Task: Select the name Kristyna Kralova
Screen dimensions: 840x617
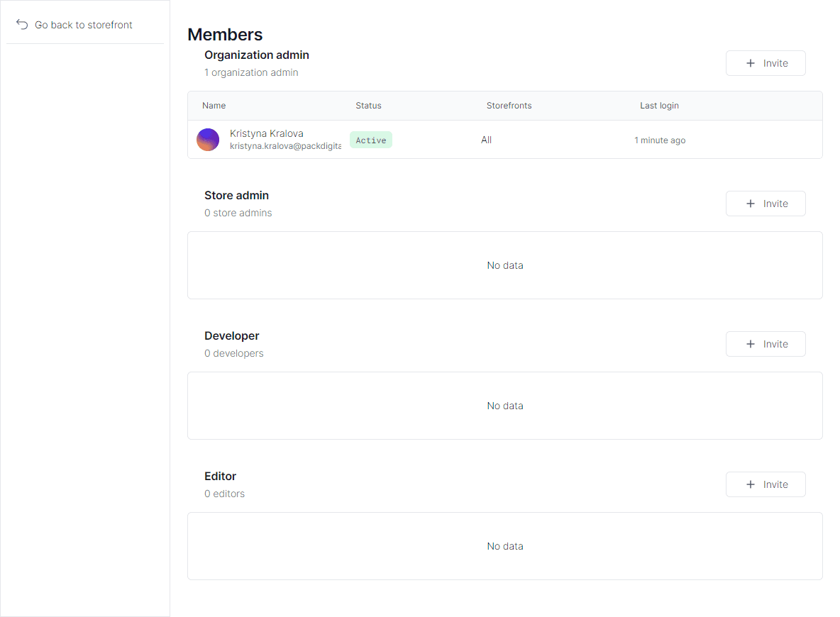Action: tap(266, 133)
